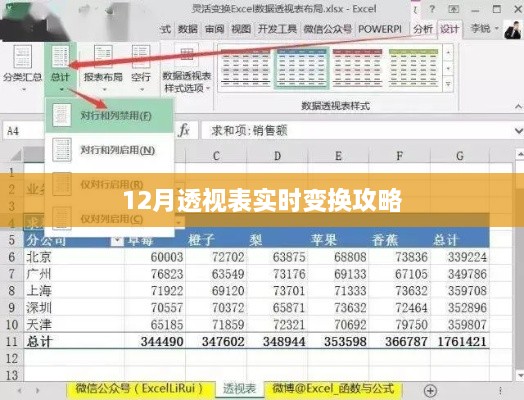Viewport: 524px width, 400px height.
Task: Open the 分析 ribbon tab
Action: tap(423, 29)
